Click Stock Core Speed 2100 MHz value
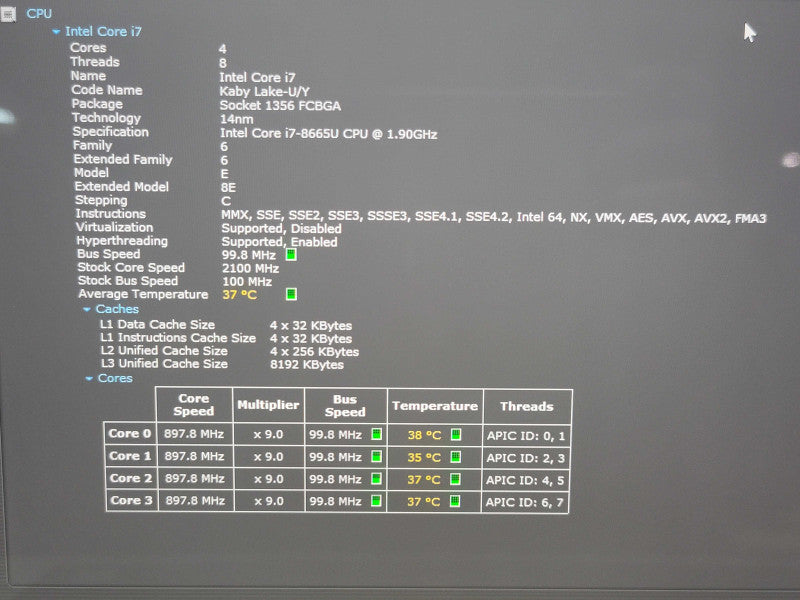The width and height of the screenshot is (800, 600). [251, 268]
